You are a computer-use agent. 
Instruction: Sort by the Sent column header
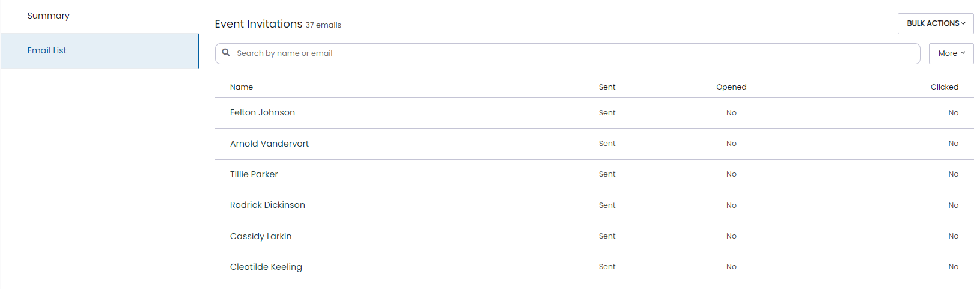(x=607, y=87)
